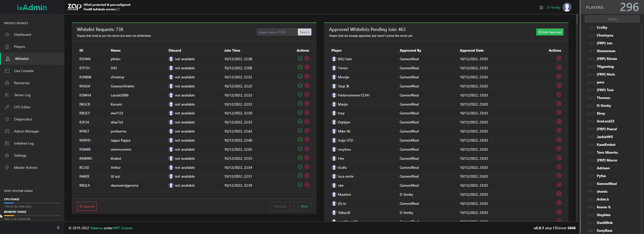Click the D-Vonky profile avatar

(x=567, y=7)
